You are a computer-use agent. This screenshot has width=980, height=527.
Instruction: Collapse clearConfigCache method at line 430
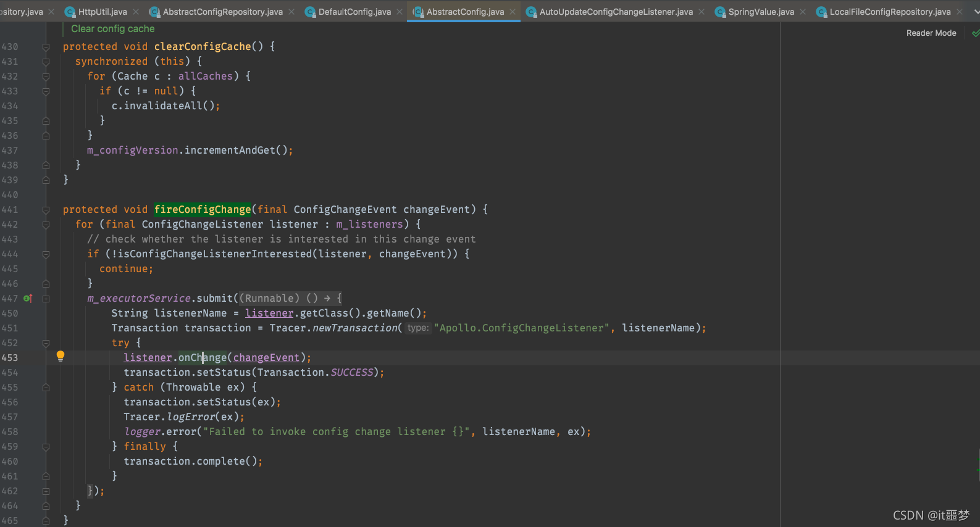point(46,47)
